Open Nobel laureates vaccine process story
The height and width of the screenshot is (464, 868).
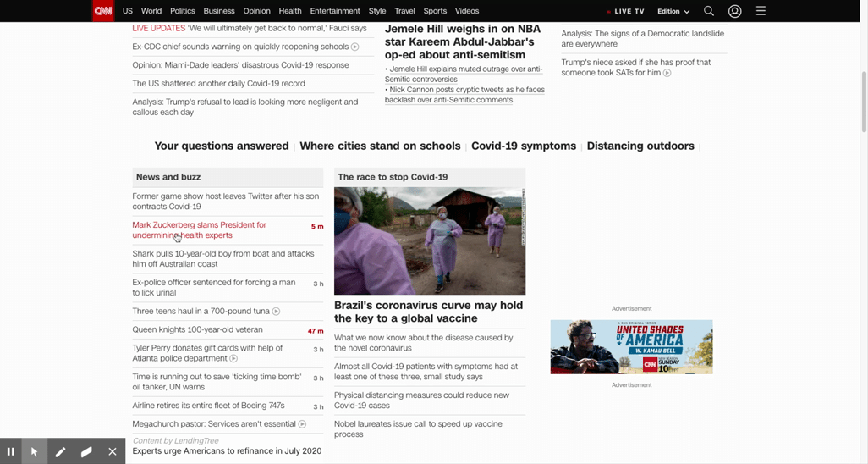[x=418, y=429]
